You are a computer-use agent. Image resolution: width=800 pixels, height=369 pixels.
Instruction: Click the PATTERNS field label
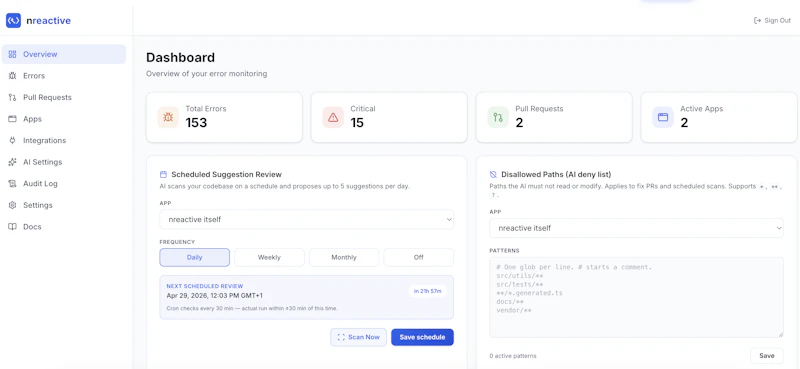pos(505,251)
